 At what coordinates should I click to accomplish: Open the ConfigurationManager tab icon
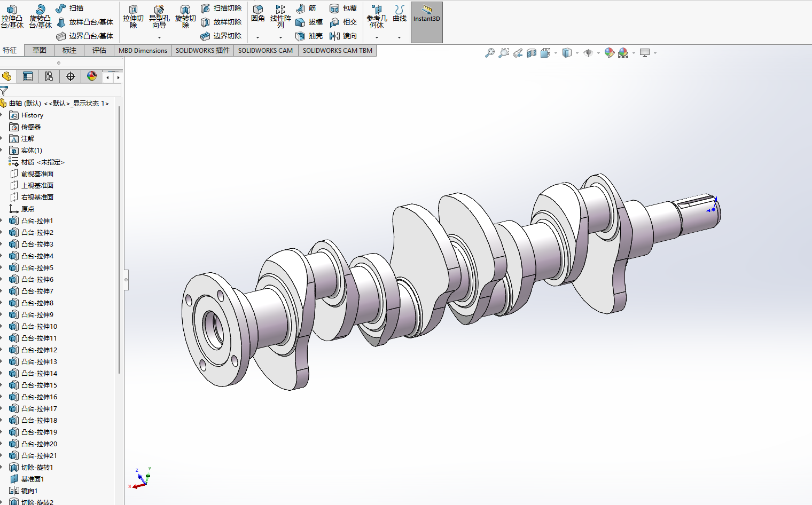click(x=49, y=76)
